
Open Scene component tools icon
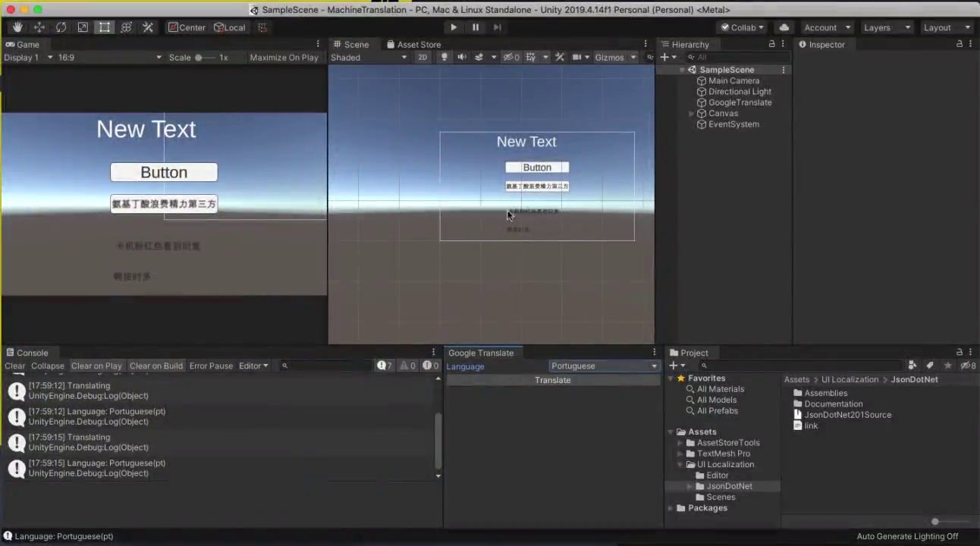tap(560, 57)
